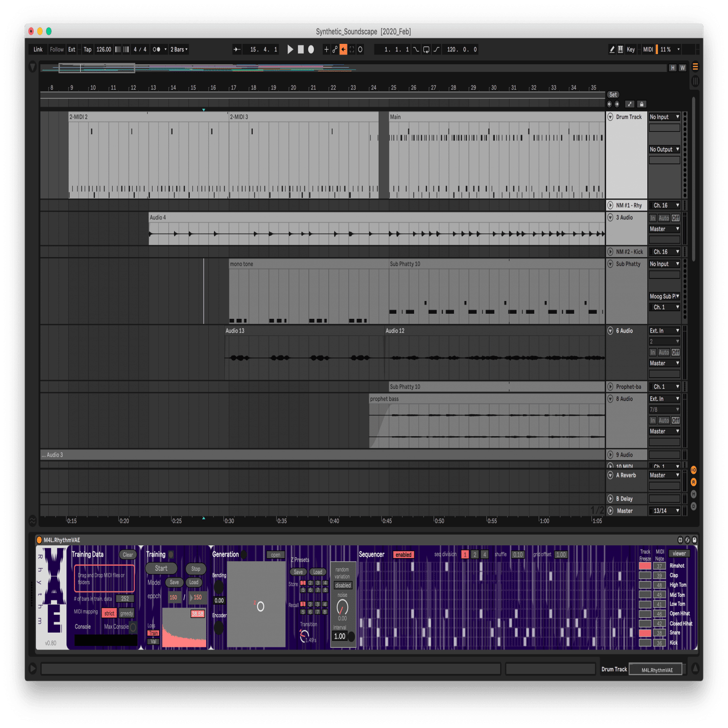Click the H overview height button

(x=673, y=68)
